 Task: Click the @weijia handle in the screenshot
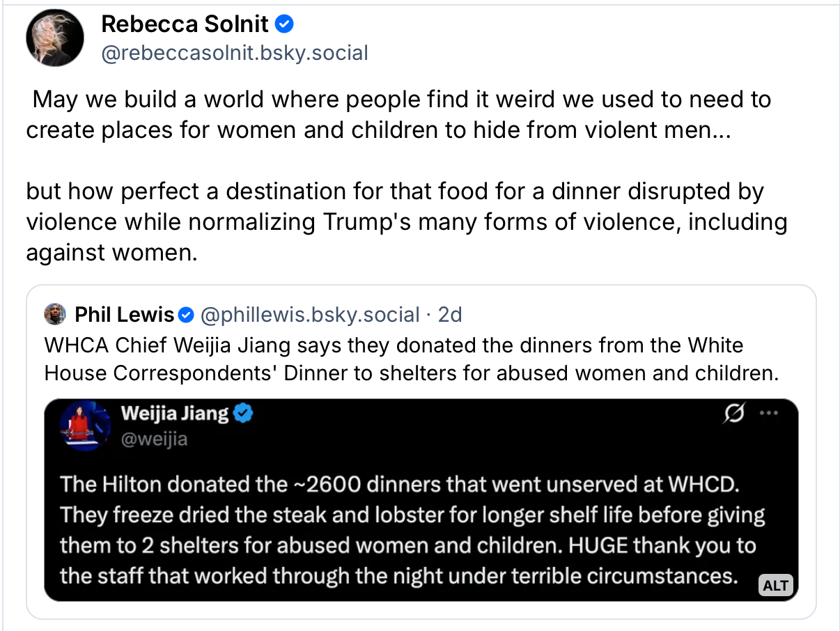(x=154, y=439)
